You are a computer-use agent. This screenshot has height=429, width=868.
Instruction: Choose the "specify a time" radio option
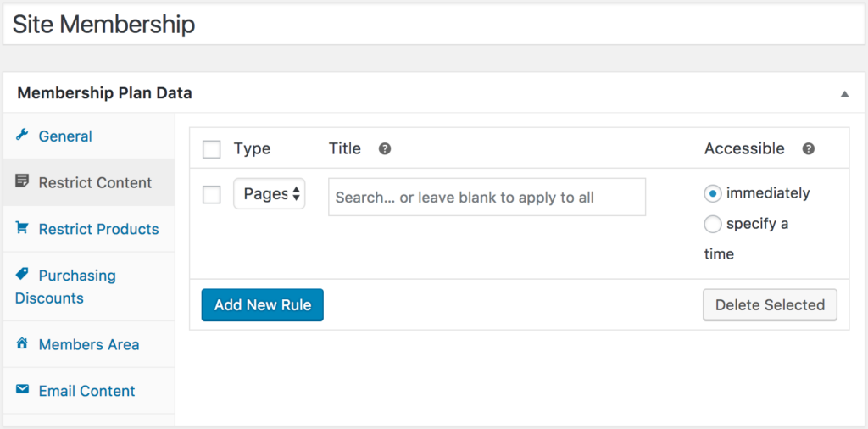pos(712,224)
